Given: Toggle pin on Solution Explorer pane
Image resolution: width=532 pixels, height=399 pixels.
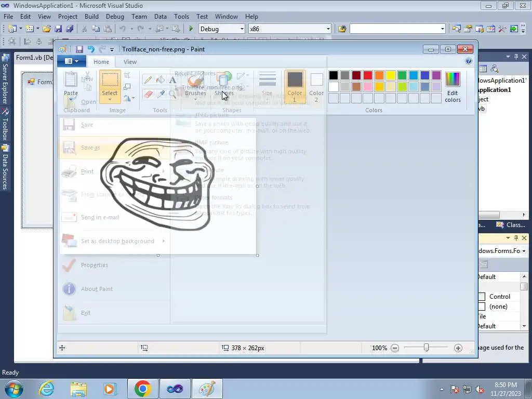Looking at the screenshot, I should point(516,57).
